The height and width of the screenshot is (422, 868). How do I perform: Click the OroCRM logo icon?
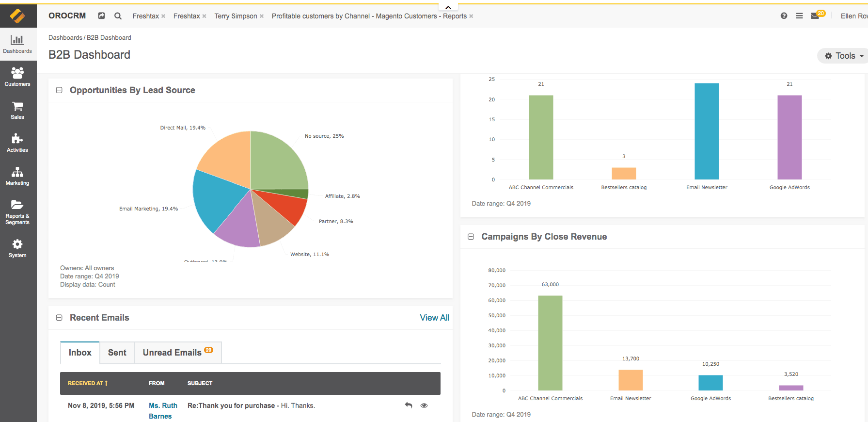pyautogui.click(x=17, y=16)
